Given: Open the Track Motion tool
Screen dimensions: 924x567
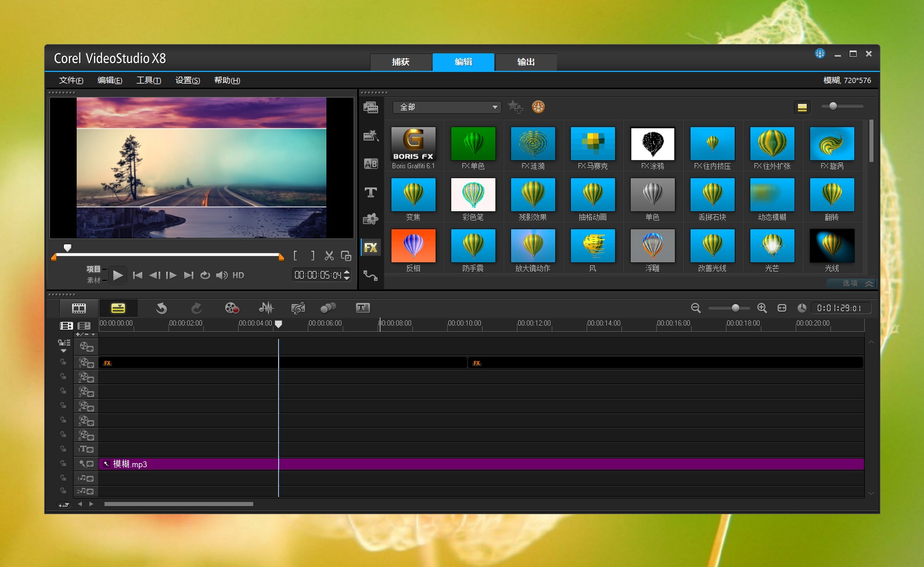Looking at the screenshot, I should point(328,308).
